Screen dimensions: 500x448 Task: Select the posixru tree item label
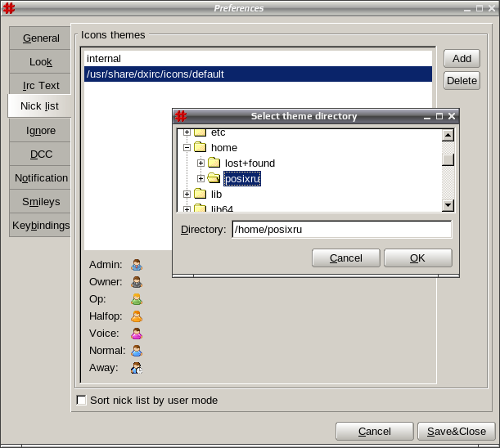(242, 179)
